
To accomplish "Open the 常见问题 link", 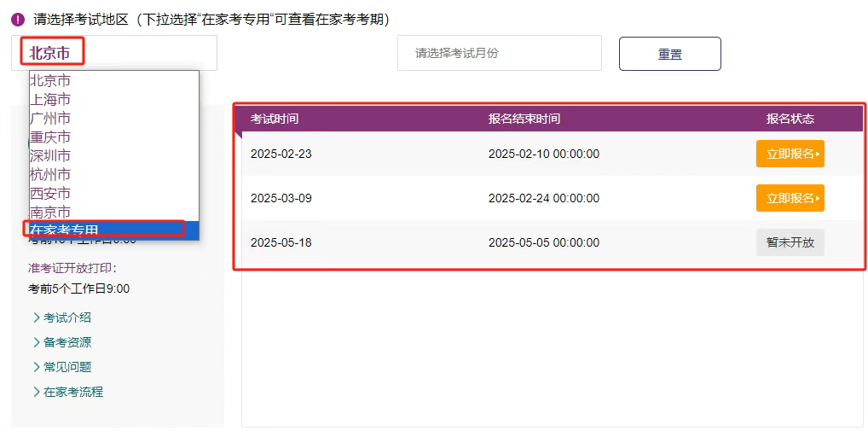I will 67,367.
